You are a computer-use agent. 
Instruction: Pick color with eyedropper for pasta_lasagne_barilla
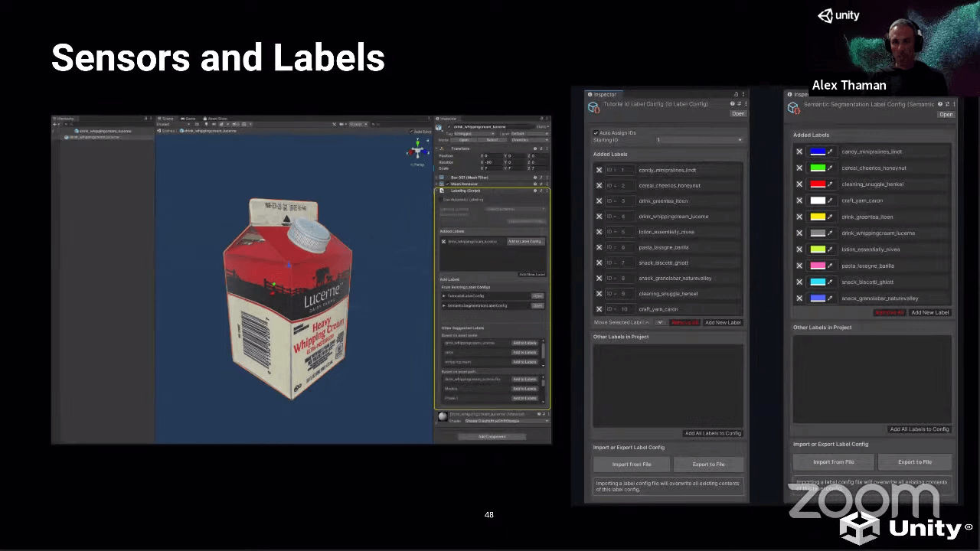tap(831, 266)
